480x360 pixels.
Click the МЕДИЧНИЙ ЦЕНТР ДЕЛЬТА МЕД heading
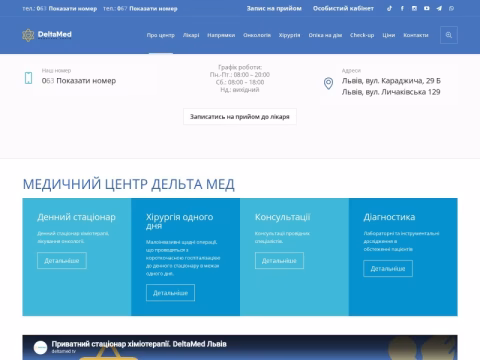(129, 184)
